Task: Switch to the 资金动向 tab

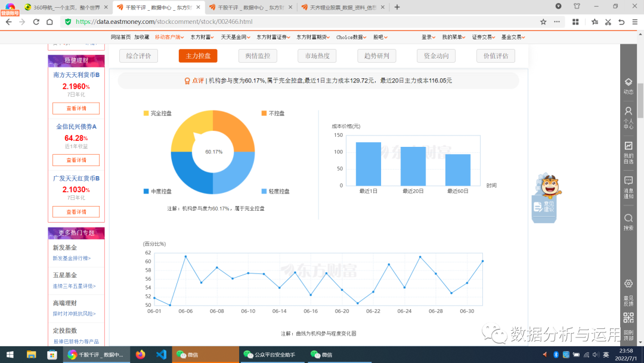Action: pos(436,56)
